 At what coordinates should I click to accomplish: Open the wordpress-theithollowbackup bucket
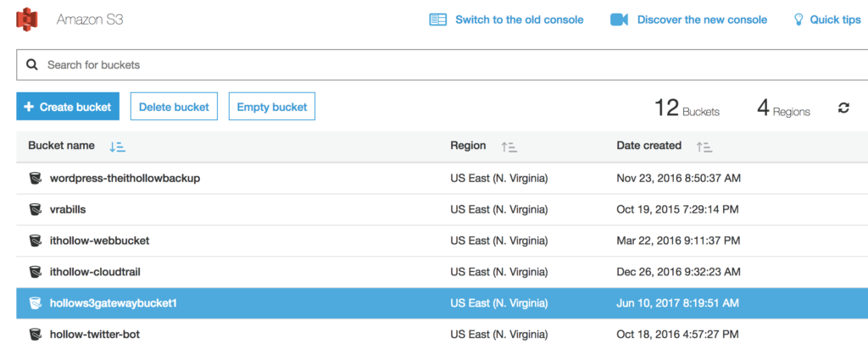125,178
